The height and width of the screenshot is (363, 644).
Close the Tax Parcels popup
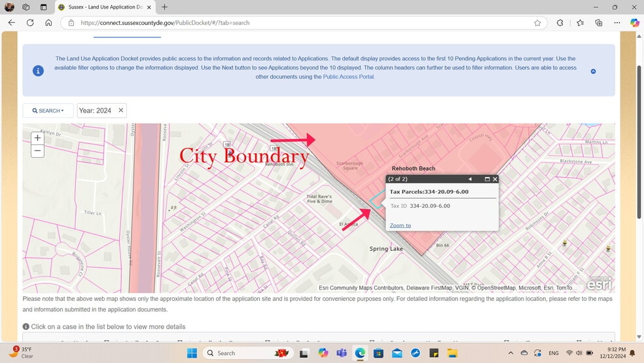pyautogui.click(x=495, y=179)
